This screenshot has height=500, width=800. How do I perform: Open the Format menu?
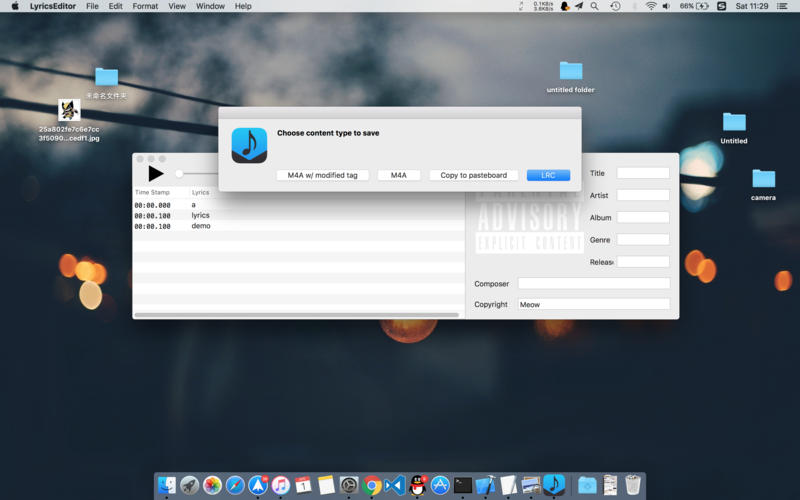pyautogui.click(x=145, y=6)
